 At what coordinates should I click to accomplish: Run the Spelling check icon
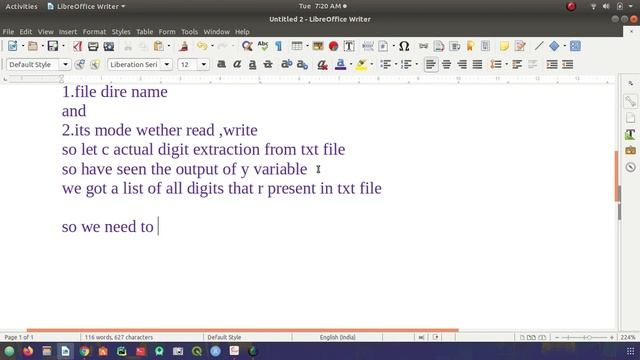pyautogui.click(x=263, y=46)
